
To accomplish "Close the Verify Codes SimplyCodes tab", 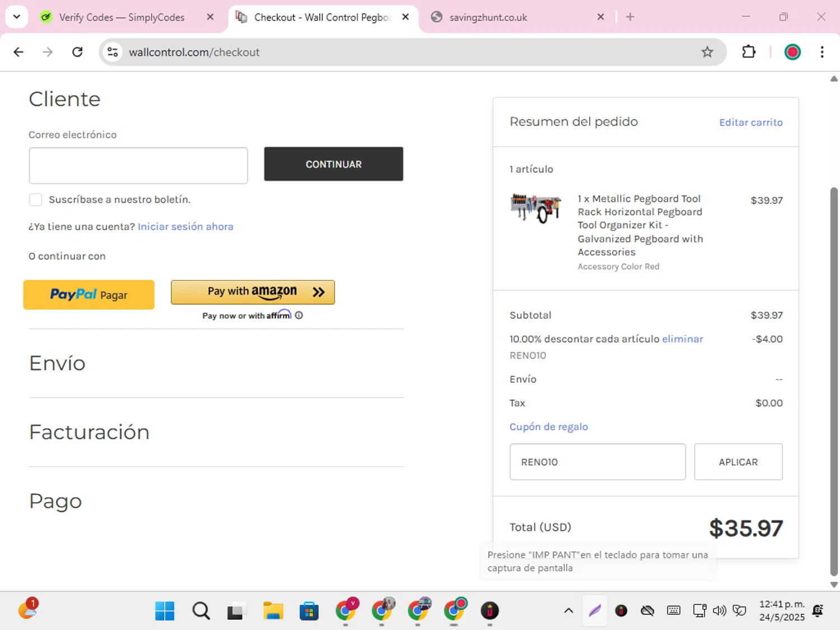I will 210,17.
